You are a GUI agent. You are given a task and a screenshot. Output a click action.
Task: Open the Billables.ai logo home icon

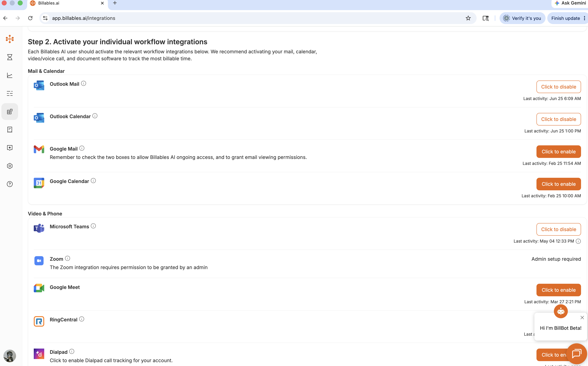tap(10, 39)
